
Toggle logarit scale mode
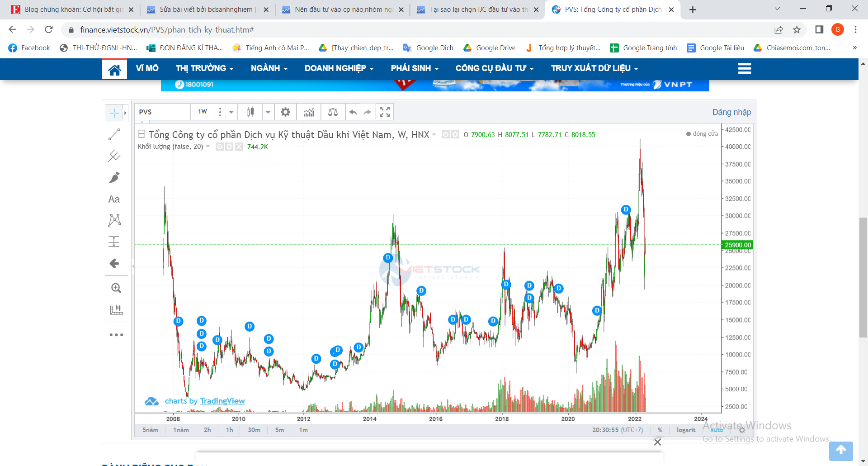(x=686, y=430)
